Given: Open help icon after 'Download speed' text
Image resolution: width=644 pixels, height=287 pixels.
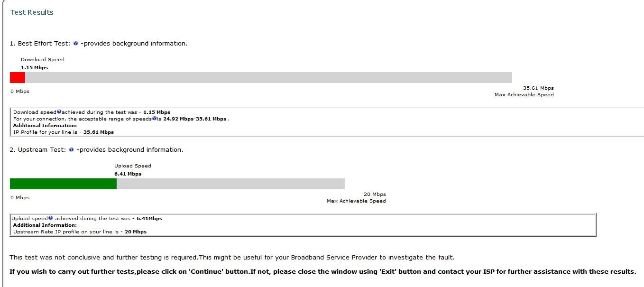Looking at the screenshot, I should click(59, 112).
